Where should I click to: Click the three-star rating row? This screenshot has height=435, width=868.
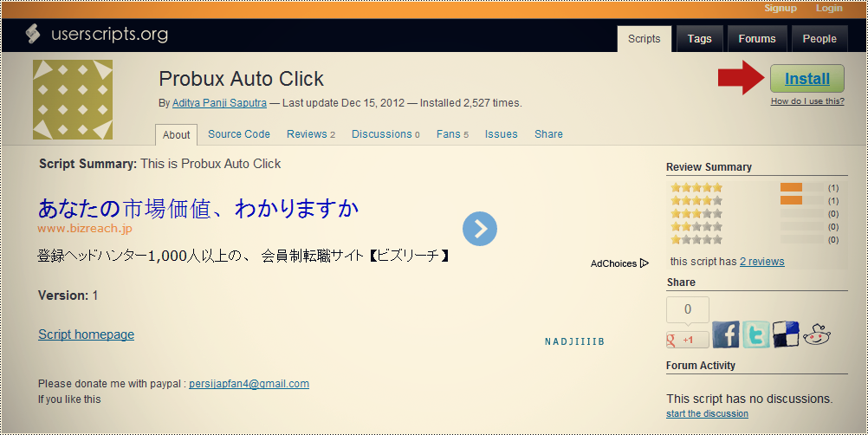tap(755, 214)
